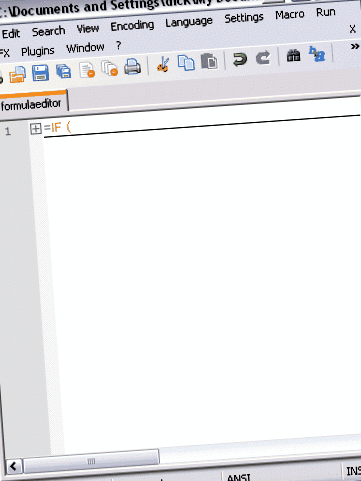Click the Save floppy disk icon

pos(40,73)
